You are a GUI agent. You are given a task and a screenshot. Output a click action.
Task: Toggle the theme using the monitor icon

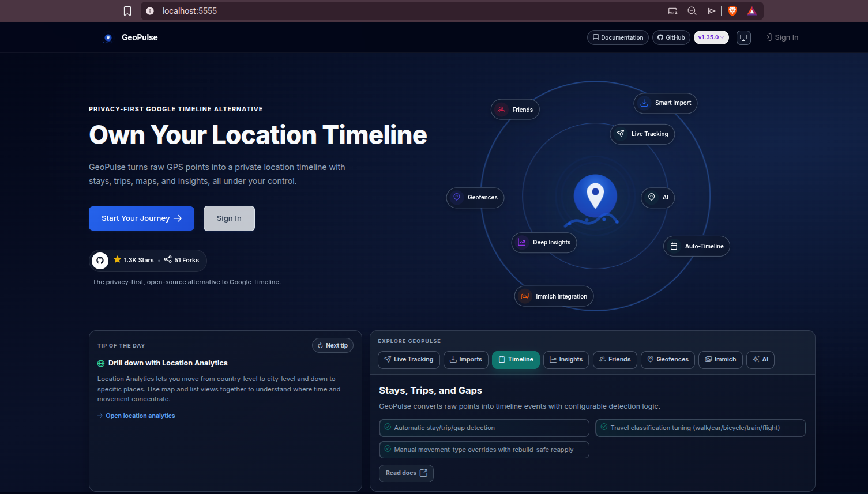click(743, 37)
